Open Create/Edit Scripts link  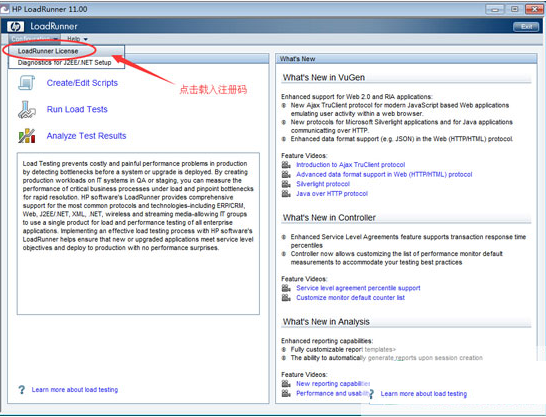click(x=82, y=83)
